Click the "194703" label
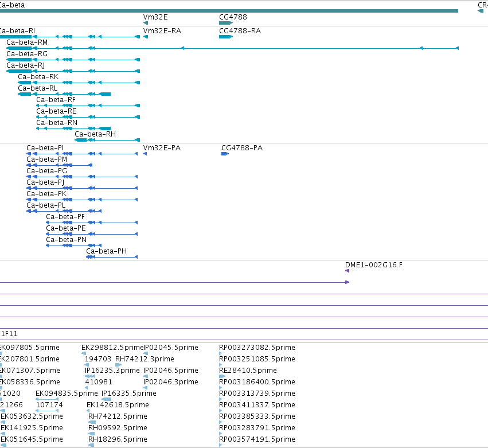 click(x=98, y=359)
